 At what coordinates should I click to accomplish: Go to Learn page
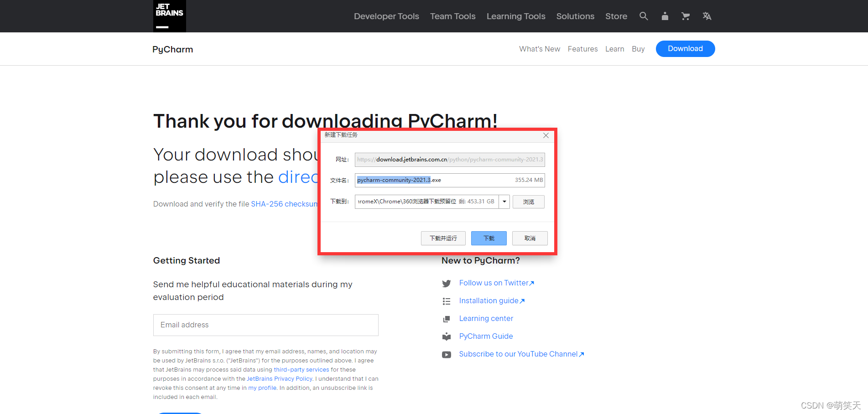(x=614, y=49)
